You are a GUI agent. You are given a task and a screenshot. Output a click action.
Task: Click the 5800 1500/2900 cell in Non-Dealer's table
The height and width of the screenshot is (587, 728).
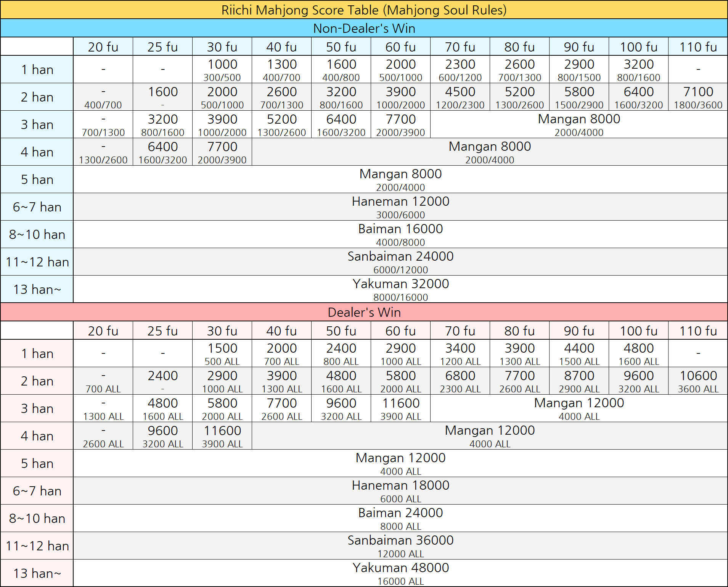click(579, 97)
